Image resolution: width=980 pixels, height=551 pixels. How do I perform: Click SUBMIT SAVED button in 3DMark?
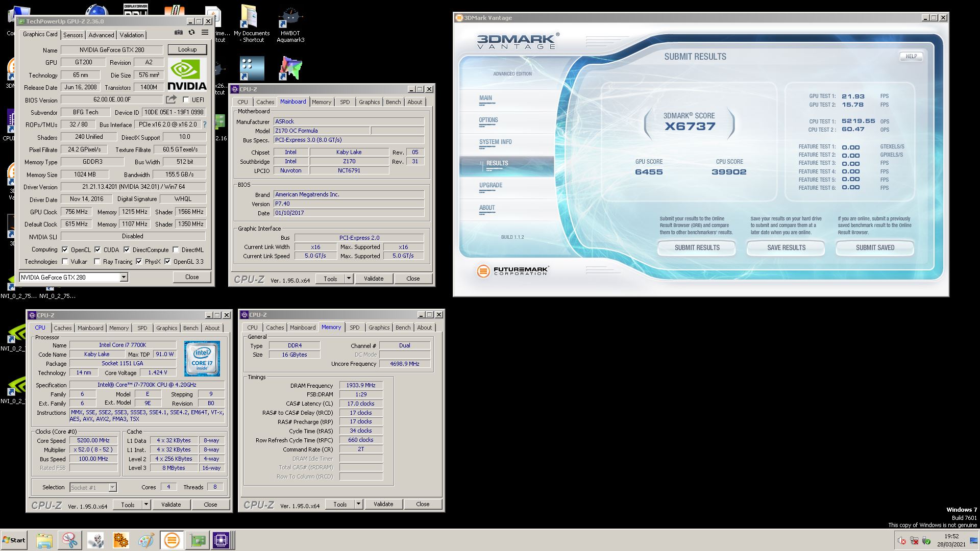point(875,247)
